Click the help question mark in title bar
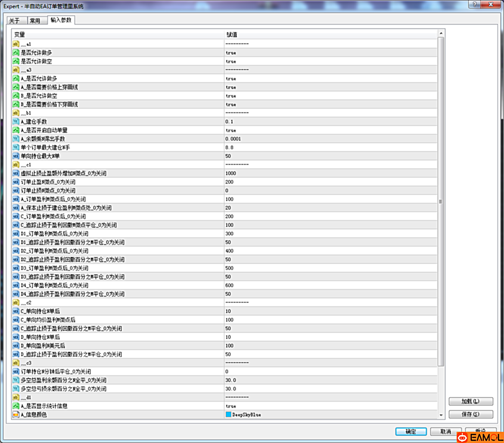 [475, 4]
